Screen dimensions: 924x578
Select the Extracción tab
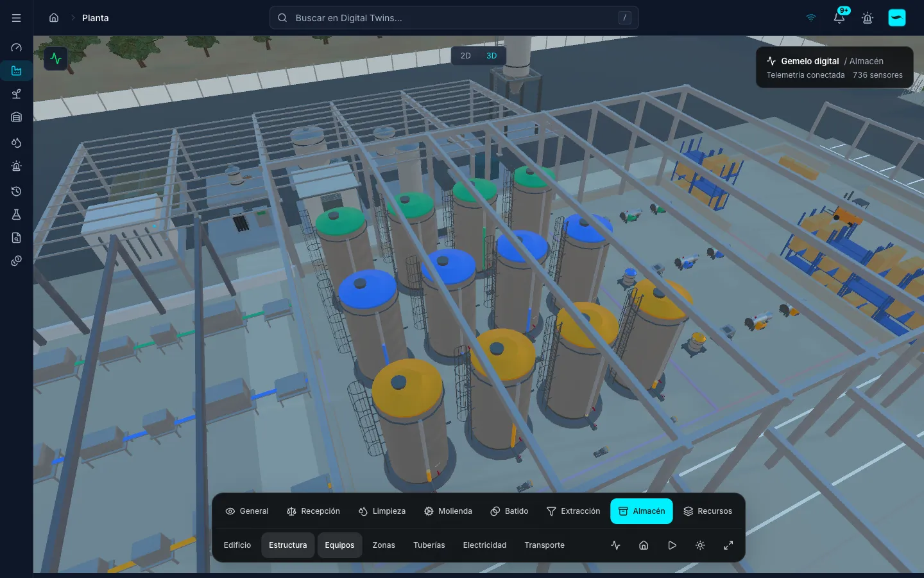coord(574,511)
